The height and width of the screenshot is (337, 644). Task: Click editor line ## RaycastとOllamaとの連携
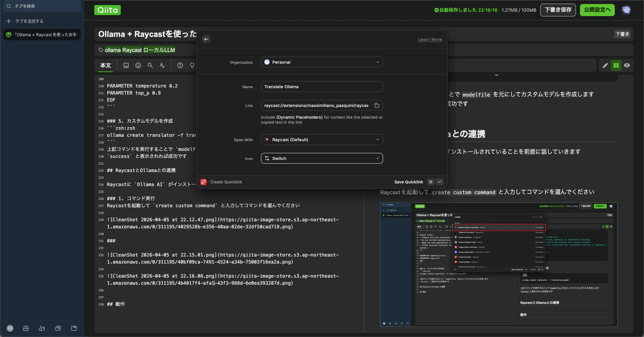click(x=141, y=170)
